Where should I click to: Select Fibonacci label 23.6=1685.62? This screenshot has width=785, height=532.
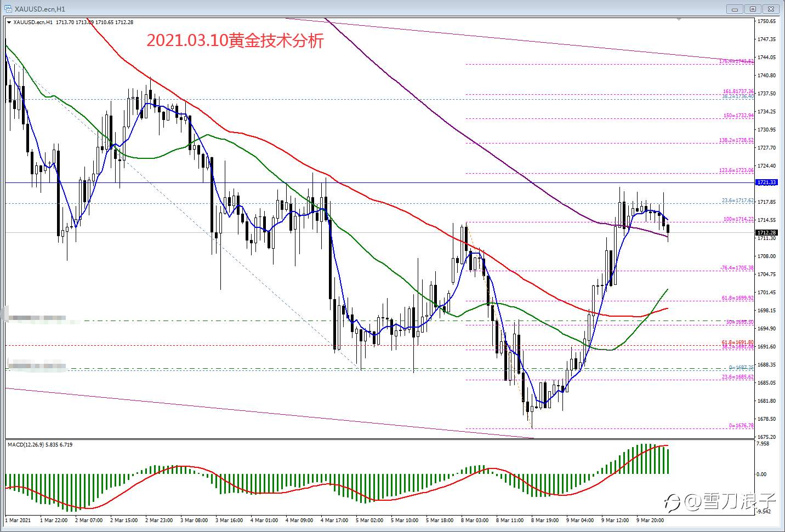pos(738,377)
